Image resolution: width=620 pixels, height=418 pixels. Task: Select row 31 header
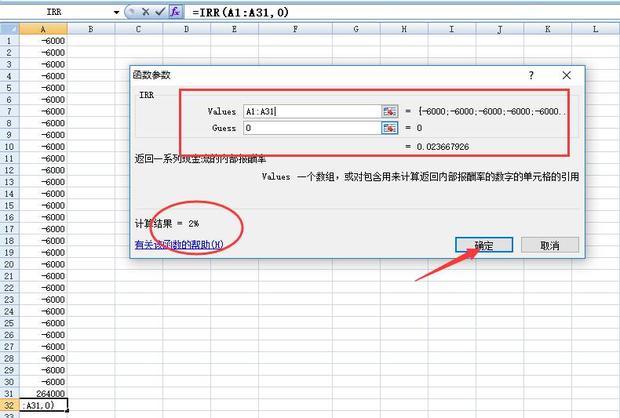pos(9,393)
